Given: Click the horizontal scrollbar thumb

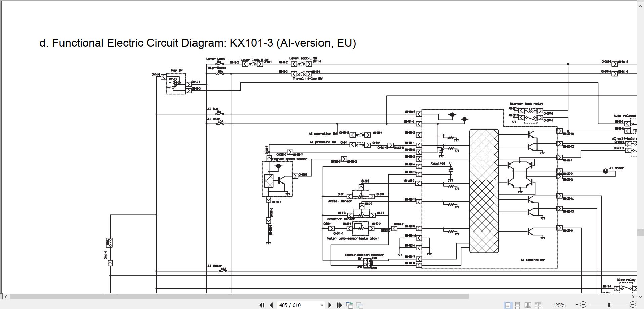Looking at the screenshot, I should pyautogui.click(x=239, y=297).
